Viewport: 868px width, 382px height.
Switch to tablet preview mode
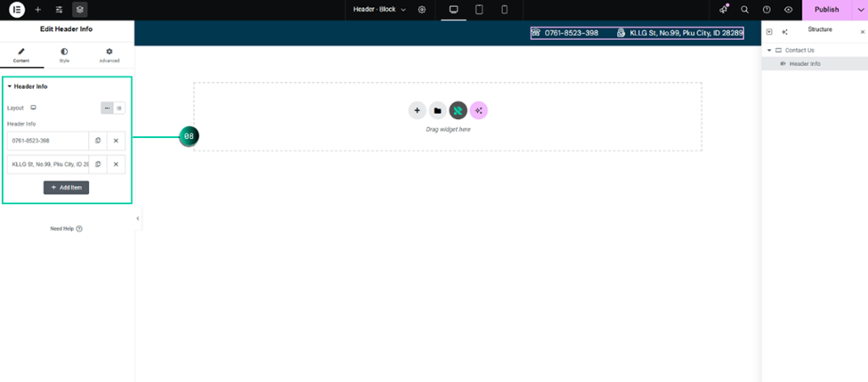[479, 10]
